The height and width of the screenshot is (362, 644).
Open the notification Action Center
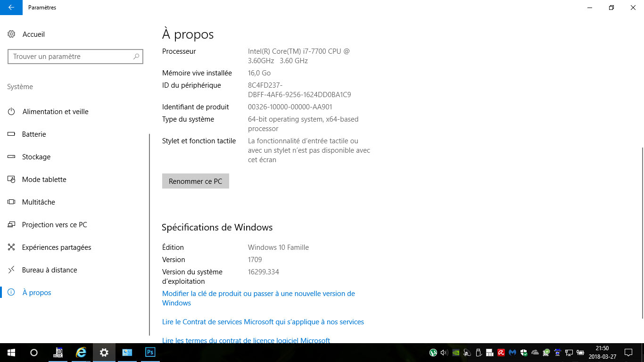tap(628, 352)
